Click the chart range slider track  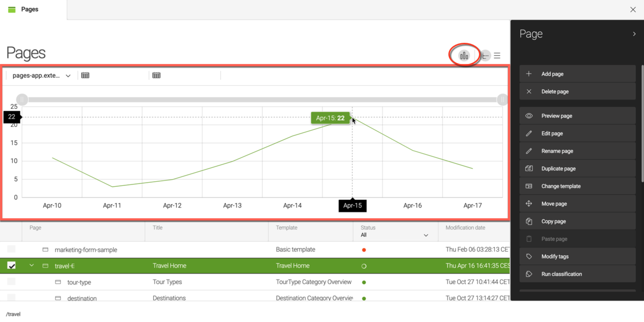click(262, 100)
